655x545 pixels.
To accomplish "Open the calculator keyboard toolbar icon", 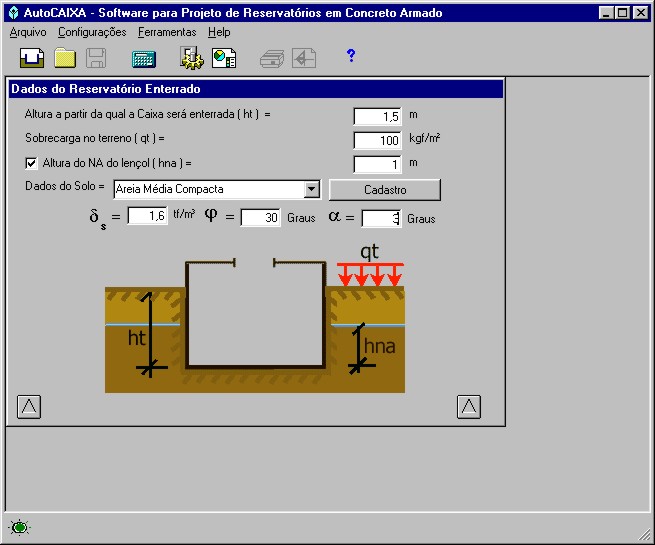I will coord(144,59).
